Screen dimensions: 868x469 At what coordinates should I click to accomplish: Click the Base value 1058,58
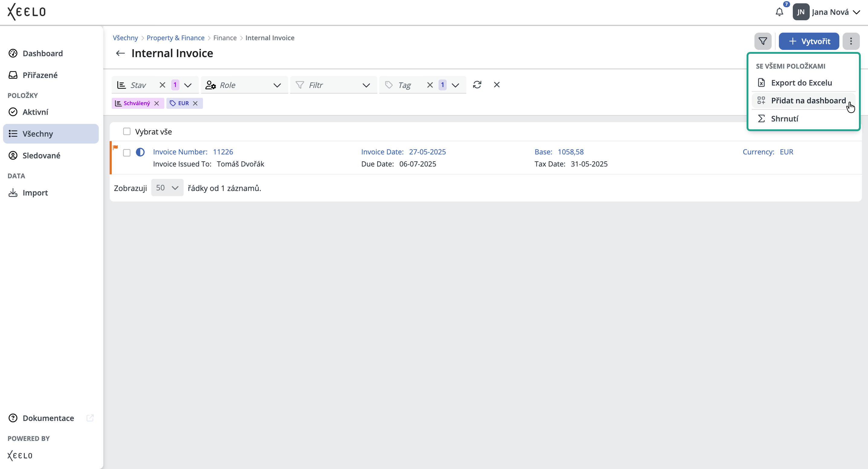click(x=571, y=152)
